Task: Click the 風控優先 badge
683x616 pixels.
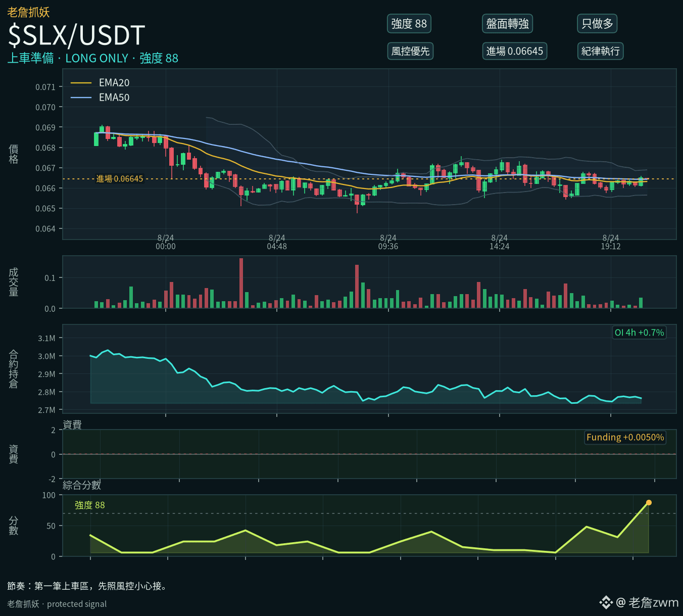Action: click(410, 51)
